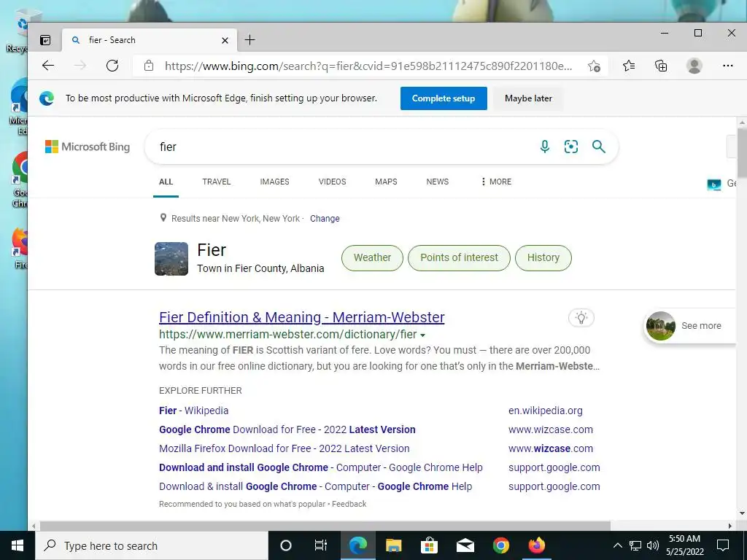
Task: Open Download & install Google Chrome Help link
Action: (315, 486)
